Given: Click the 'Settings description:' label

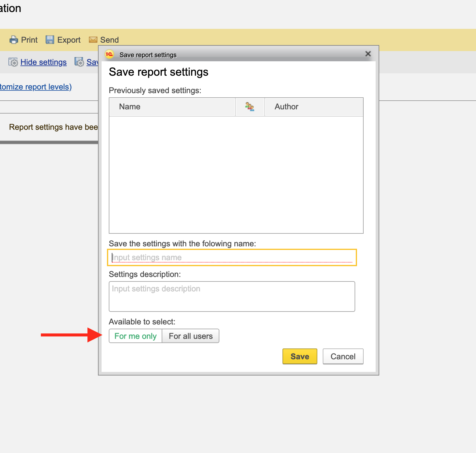Looking at the screenshot, I should (x=145, y=274).
